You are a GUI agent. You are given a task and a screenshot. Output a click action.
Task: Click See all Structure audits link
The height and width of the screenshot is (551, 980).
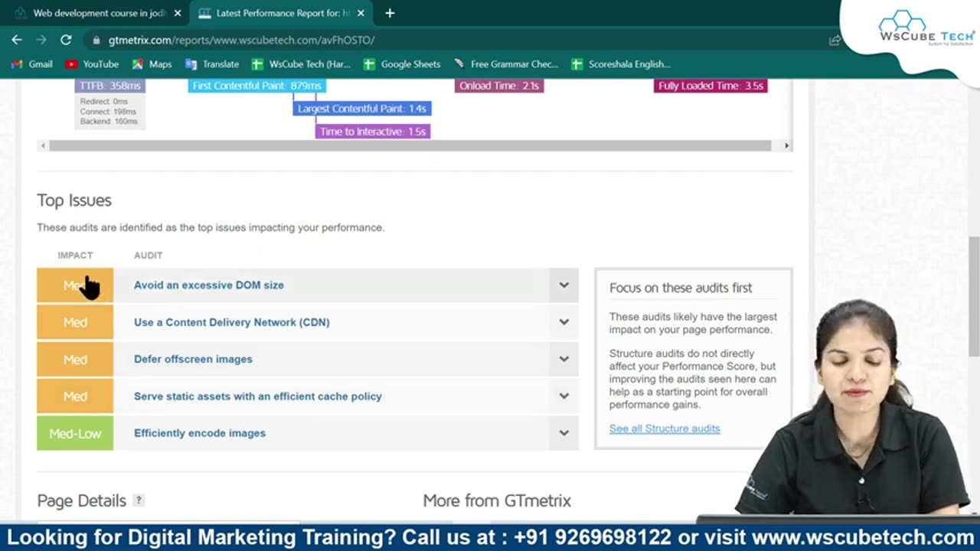tap(665, 429)
